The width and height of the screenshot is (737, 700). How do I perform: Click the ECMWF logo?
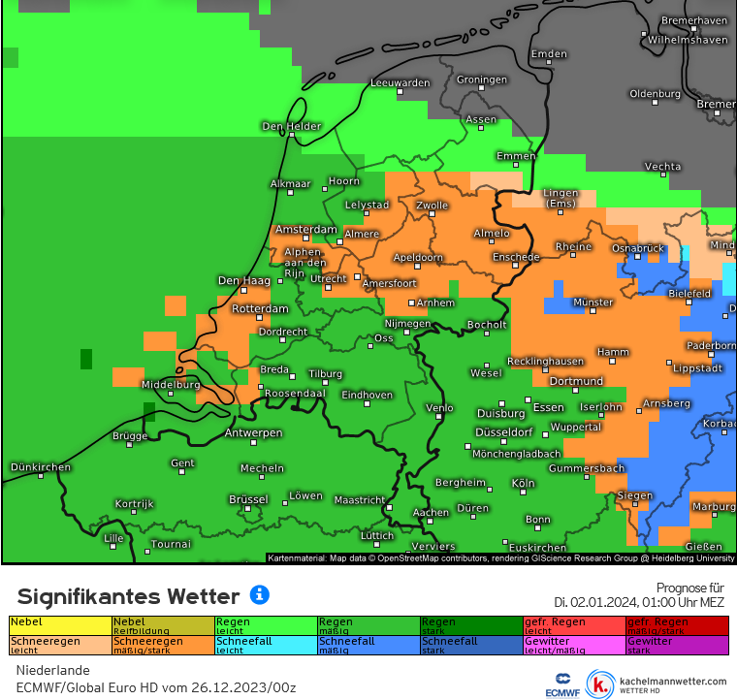pos(562,685)
